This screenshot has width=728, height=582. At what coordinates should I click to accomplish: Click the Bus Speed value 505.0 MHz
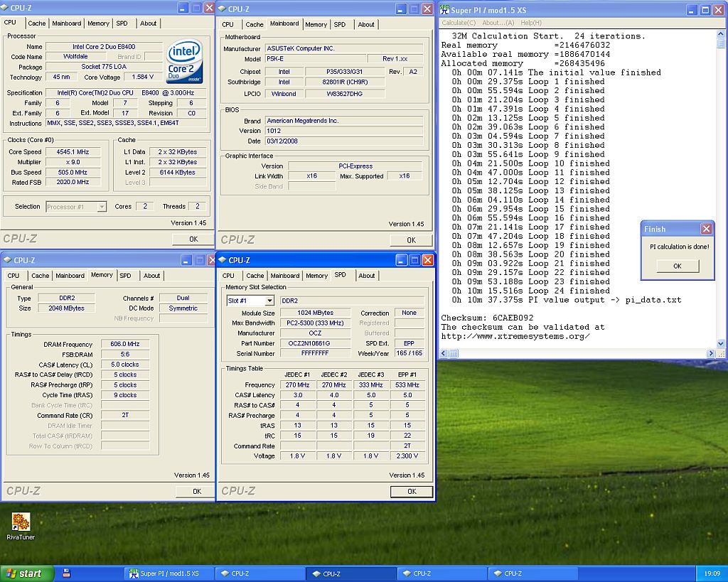point(73,172)
